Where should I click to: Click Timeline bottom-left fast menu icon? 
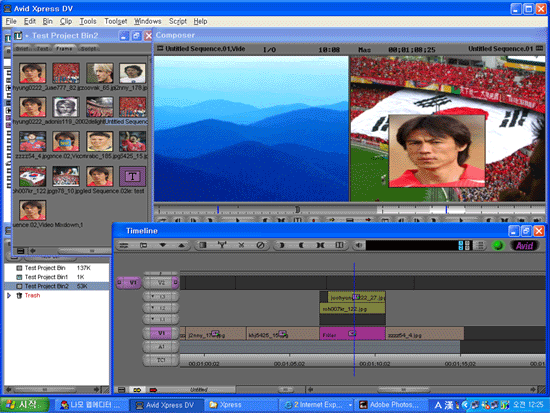point(121,390)
